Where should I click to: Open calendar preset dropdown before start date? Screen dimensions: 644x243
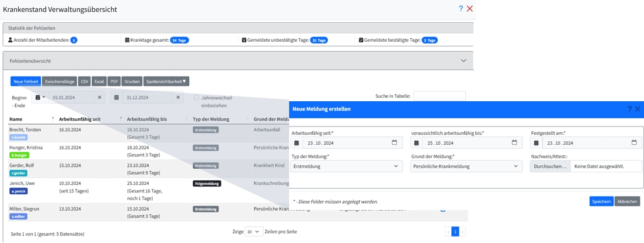coord(40,98)
